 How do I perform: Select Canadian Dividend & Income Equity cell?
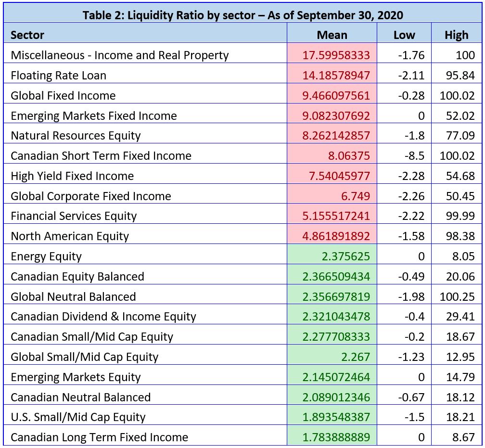(x=103, y=317)
